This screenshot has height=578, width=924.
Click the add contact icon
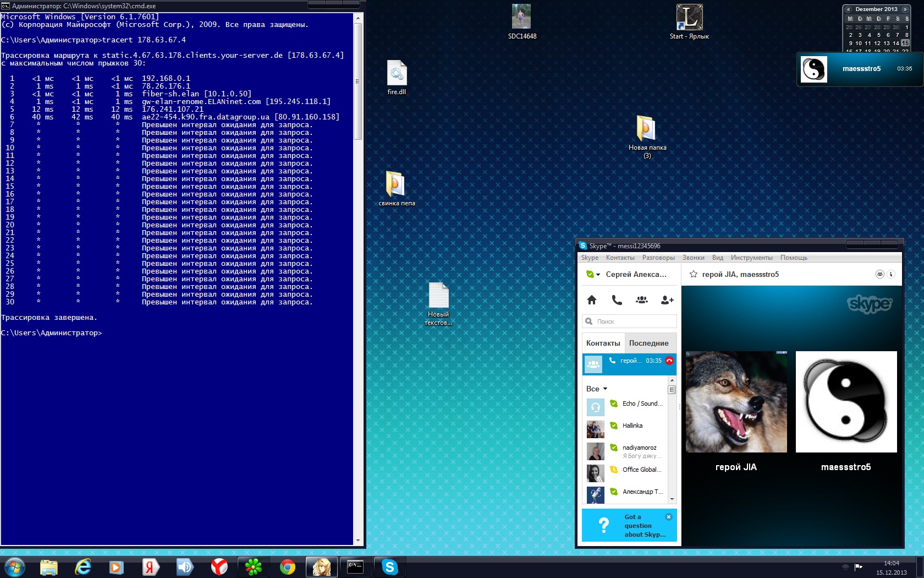667,300
